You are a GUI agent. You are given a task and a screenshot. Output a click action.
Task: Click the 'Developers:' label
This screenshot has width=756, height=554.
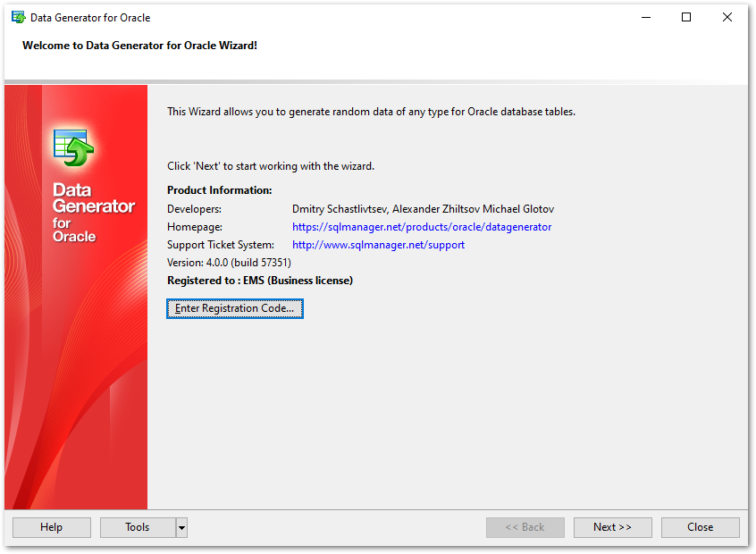(194, 209)
